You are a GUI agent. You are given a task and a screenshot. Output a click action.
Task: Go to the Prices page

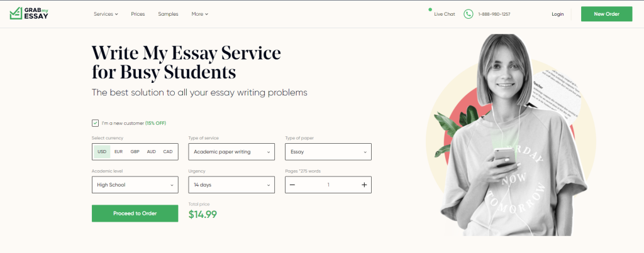138,14
